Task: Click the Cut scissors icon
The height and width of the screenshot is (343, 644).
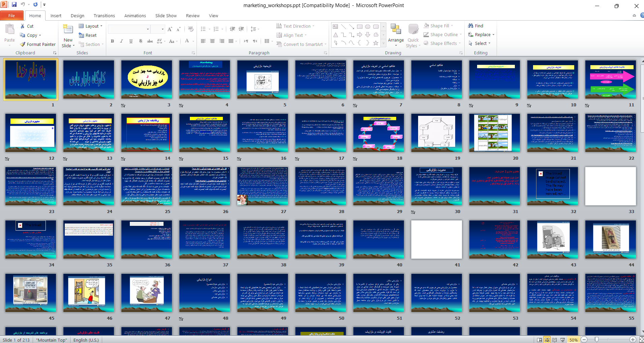Action: pyautogui.click(x=22, y=26)
